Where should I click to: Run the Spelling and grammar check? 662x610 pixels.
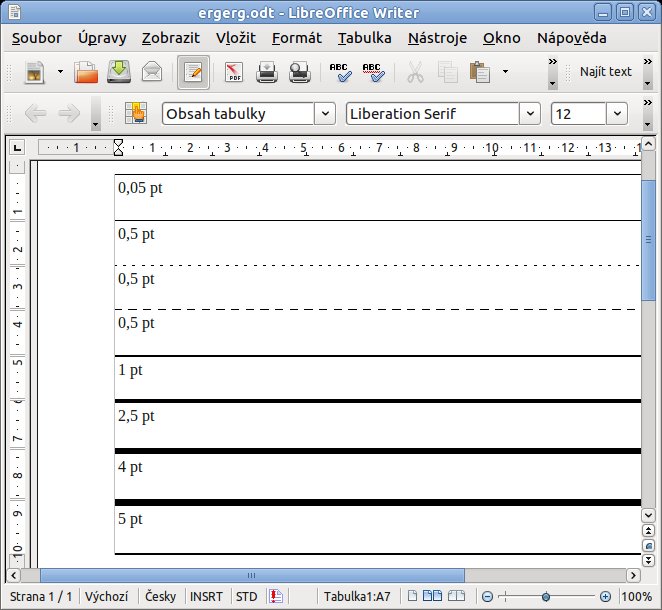tap(341, 72)
